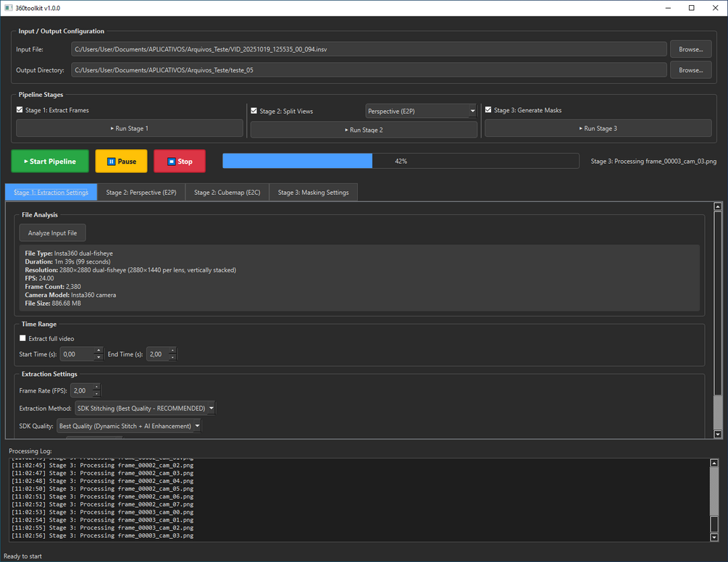
Task: Click Processing Log scrollbar up arrow
Action: (714, 463)
